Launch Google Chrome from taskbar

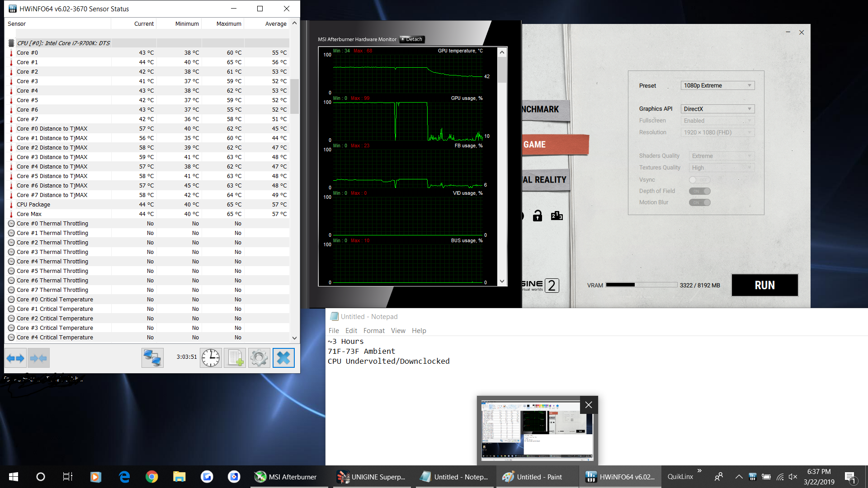152,477
